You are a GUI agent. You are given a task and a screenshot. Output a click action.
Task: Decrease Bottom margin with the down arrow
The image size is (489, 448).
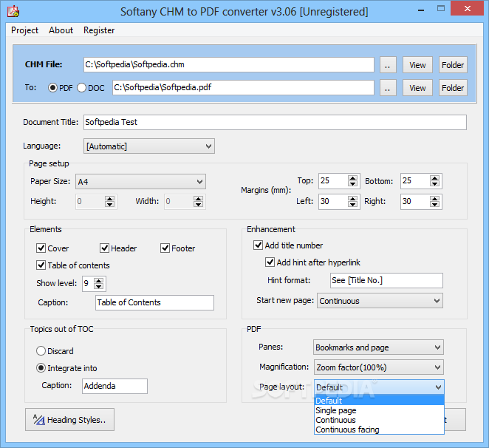[434, 184]
